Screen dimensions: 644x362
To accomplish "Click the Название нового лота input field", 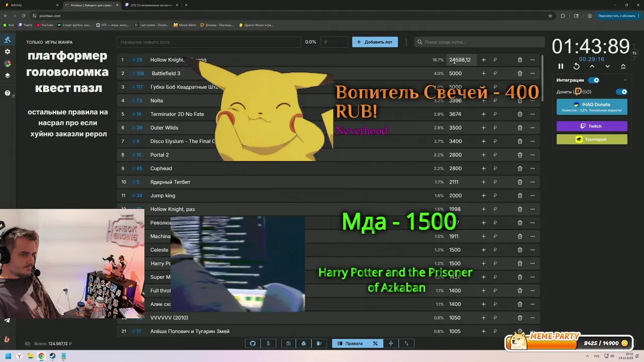I will (x=209, y=42).
